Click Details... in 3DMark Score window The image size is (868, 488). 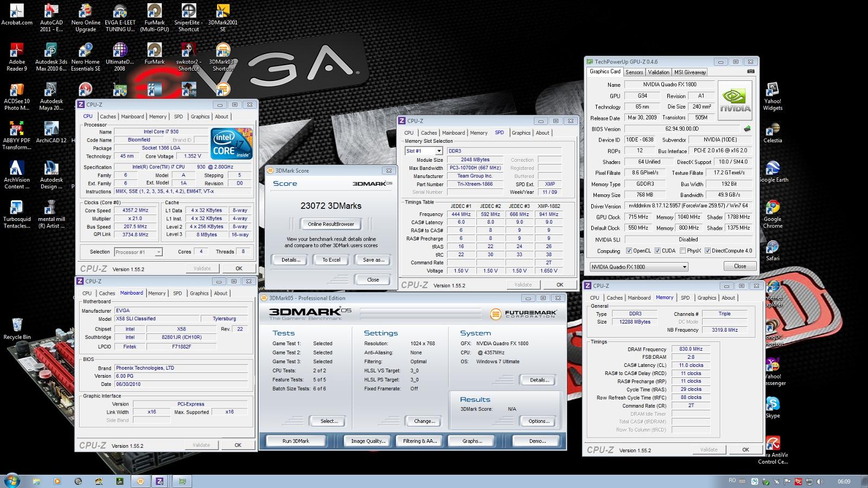point(291,260)
